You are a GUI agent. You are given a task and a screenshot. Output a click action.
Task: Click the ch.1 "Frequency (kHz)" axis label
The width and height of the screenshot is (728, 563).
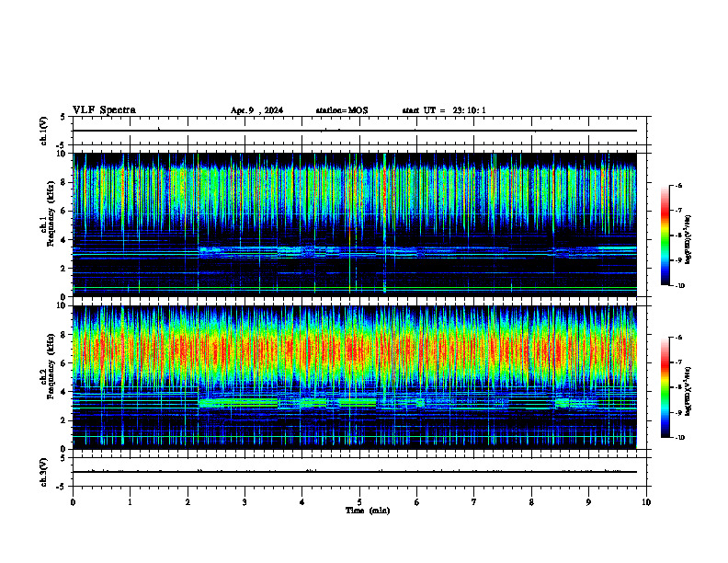(x=51, y=213)
